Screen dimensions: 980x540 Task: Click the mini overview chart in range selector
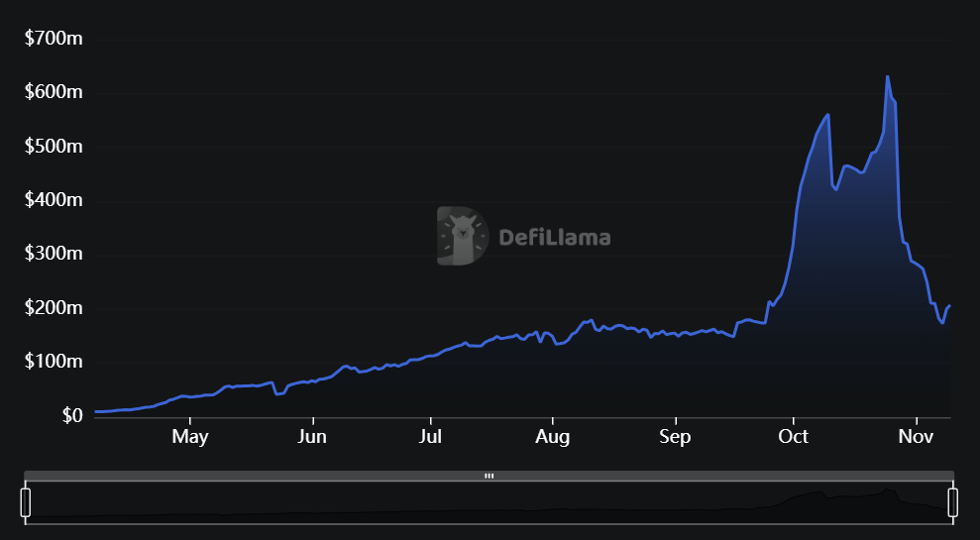pyautogui.click(x=489, y=502)
